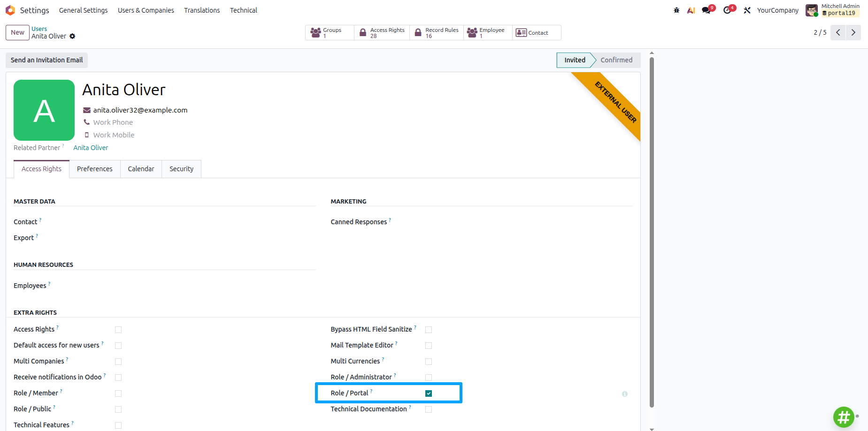Image resolution: width=868 pixels, height=431 pixels.
Task: Open the activities clock icon
Action: pos(727,10)
